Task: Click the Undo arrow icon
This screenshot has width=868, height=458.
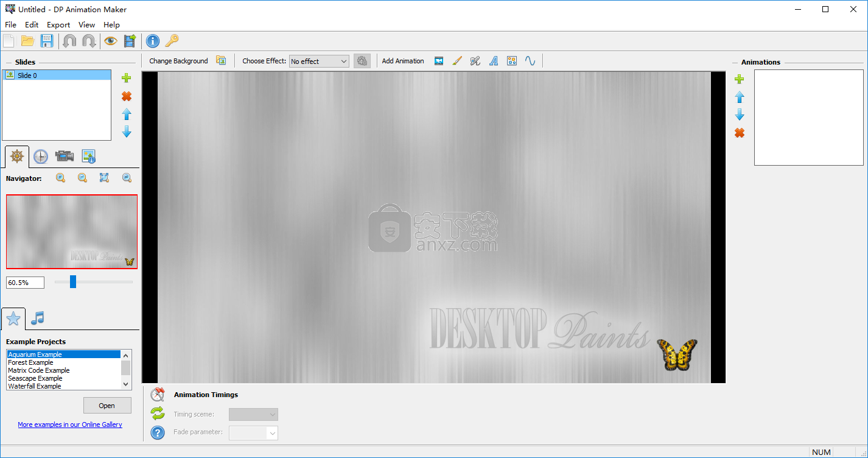Action: pyautogui.click(x=69, y=41)
